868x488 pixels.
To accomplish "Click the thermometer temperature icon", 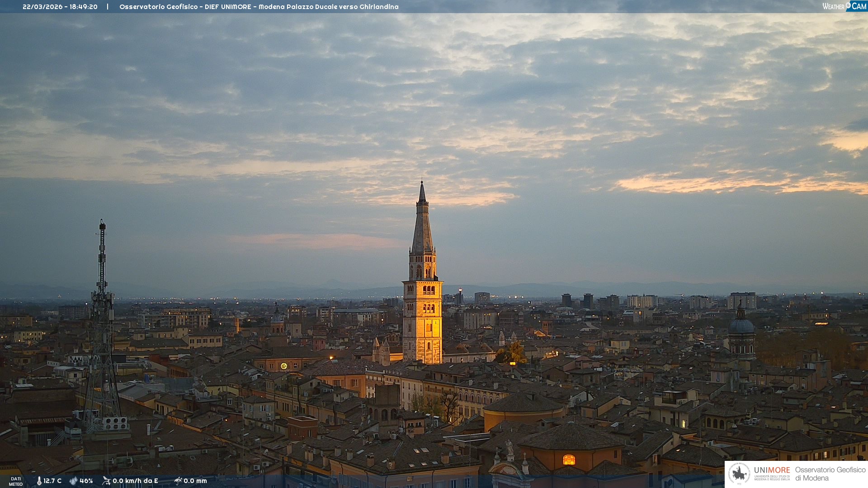I will 39,481.
